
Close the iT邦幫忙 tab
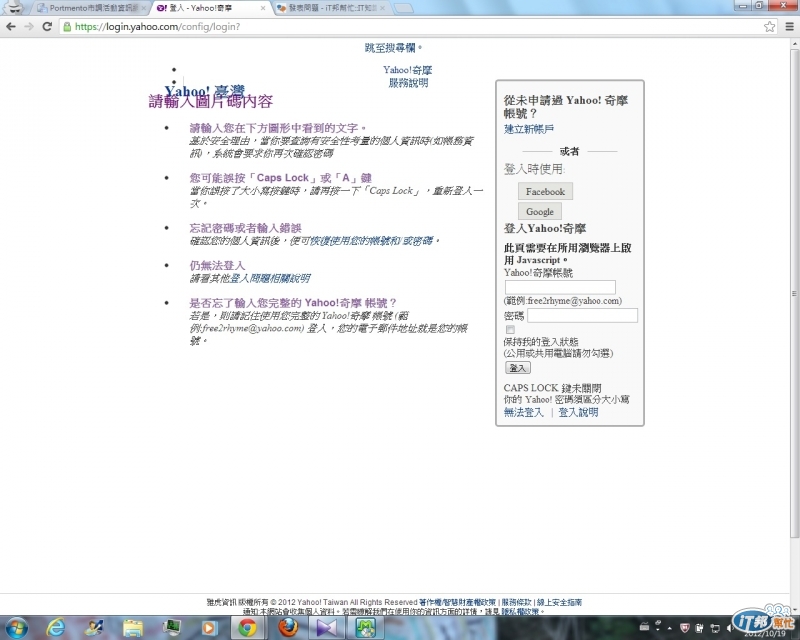tap(382, 8)
